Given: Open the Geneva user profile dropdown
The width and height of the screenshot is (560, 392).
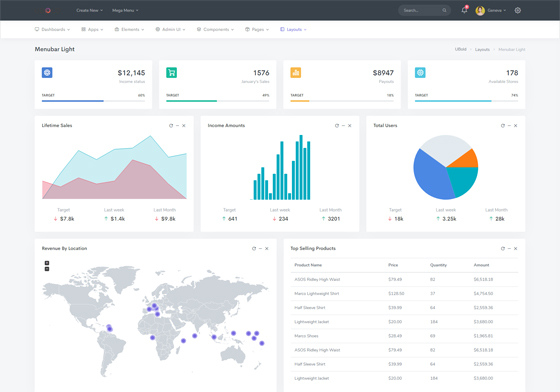Looking at the screenshot, I should click(x=491, y=10).
